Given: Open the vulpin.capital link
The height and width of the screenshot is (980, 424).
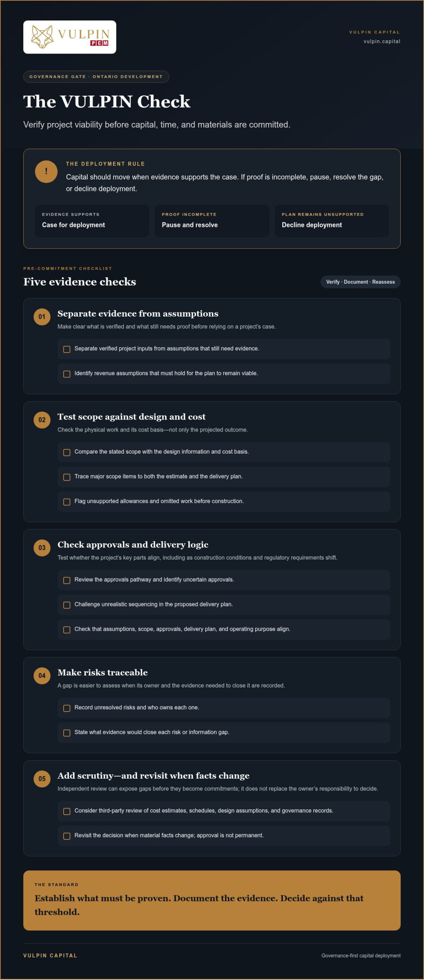Looking at the screenshot, I should coord(382,41).
